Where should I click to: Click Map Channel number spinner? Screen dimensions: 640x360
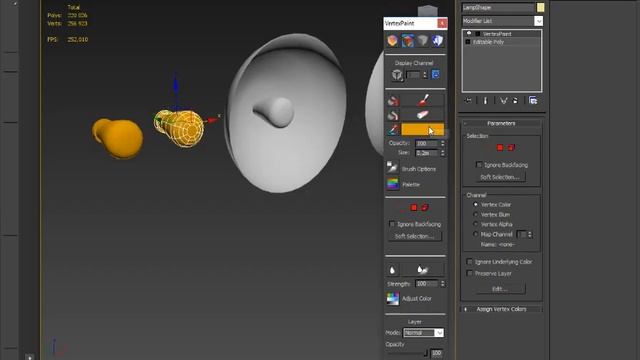click(x=530, y=235)
